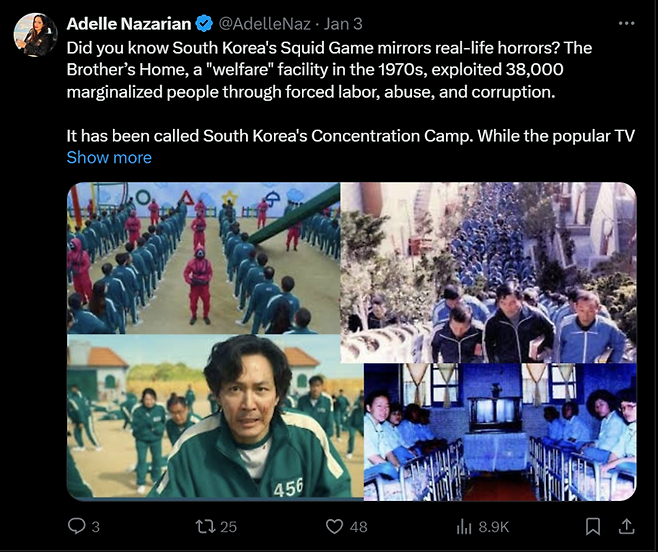
Task: Open the dormitory bunk beds photograph
Action: [x=500, y=432]
